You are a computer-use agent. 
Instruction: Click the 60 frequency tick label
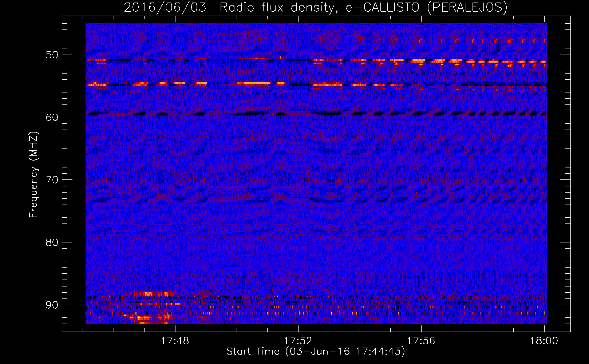click(52, 117)
